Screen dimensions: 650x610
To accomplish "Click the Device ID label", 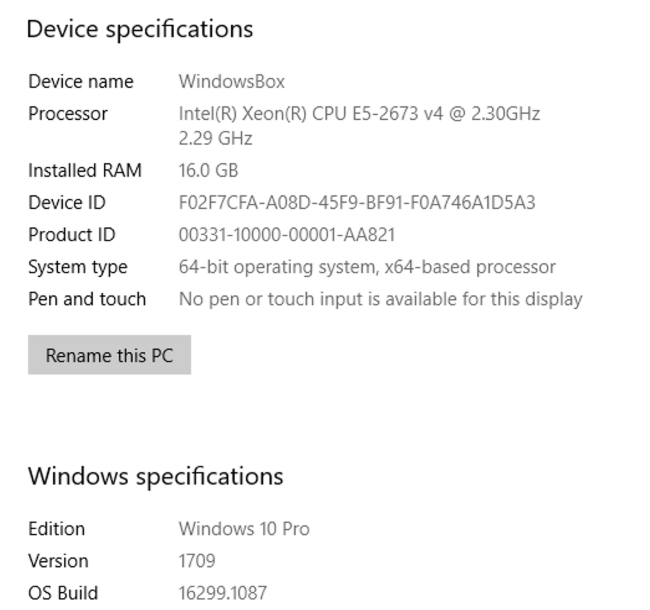I will tap(66, 203).
